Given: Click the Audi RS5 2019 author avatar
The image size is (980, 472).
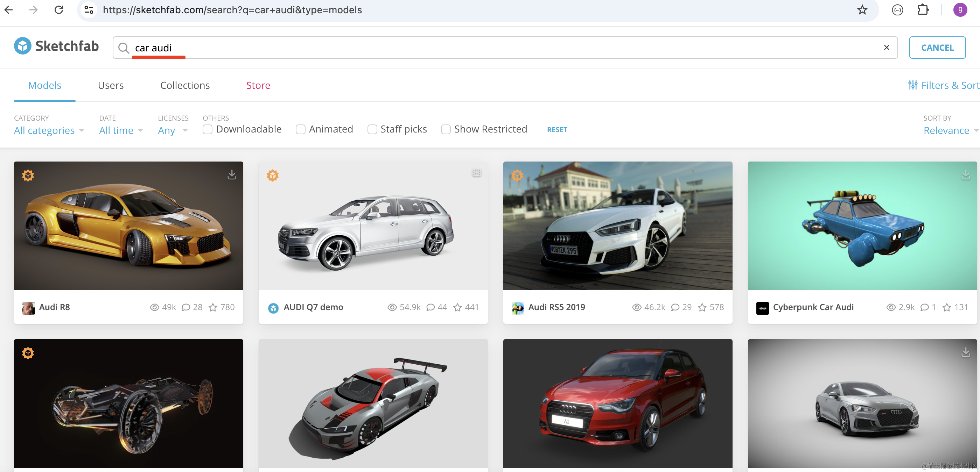Looking at the screenshot, I should pyautogui.click(x=518, y=308).
